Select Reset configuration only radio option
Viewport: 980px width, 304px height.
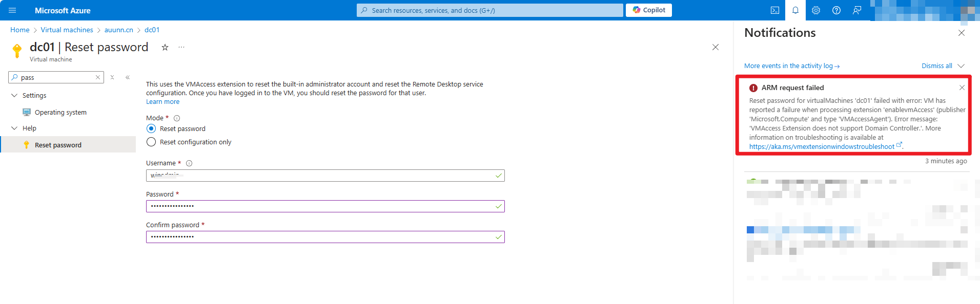click(151, 142)
